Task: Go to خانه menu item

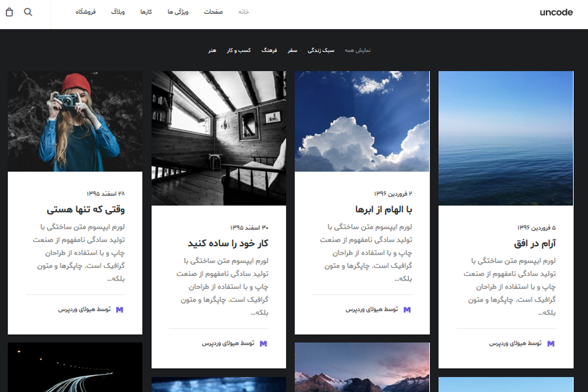Action: (243, 12)
